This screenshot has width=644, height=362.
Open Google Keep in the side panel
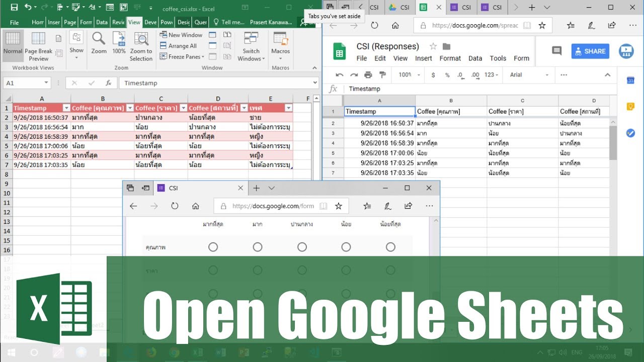pos(630,107)
